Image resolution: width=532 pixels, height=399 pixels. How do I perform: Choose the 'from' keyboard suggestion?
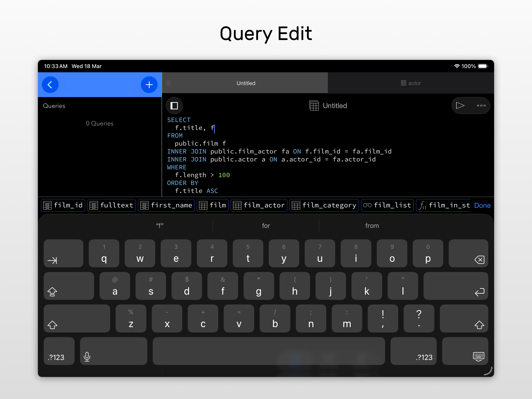pos(372,226)
